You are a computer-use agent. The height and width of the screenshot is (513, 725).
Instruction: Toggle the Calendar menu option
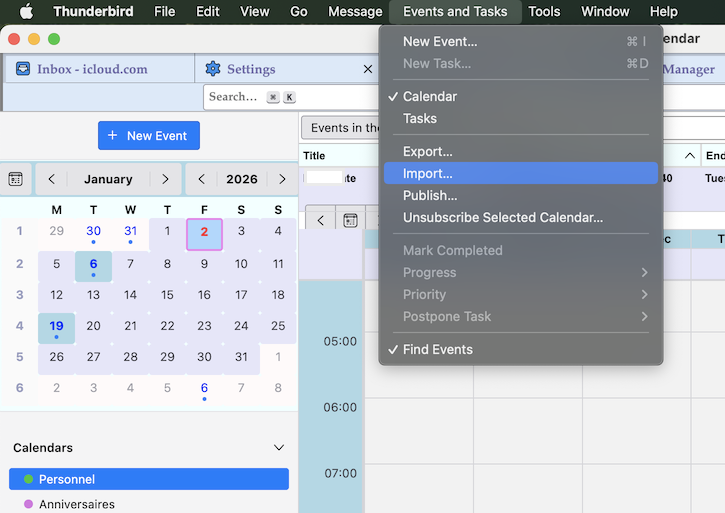(x=521, y=96)
